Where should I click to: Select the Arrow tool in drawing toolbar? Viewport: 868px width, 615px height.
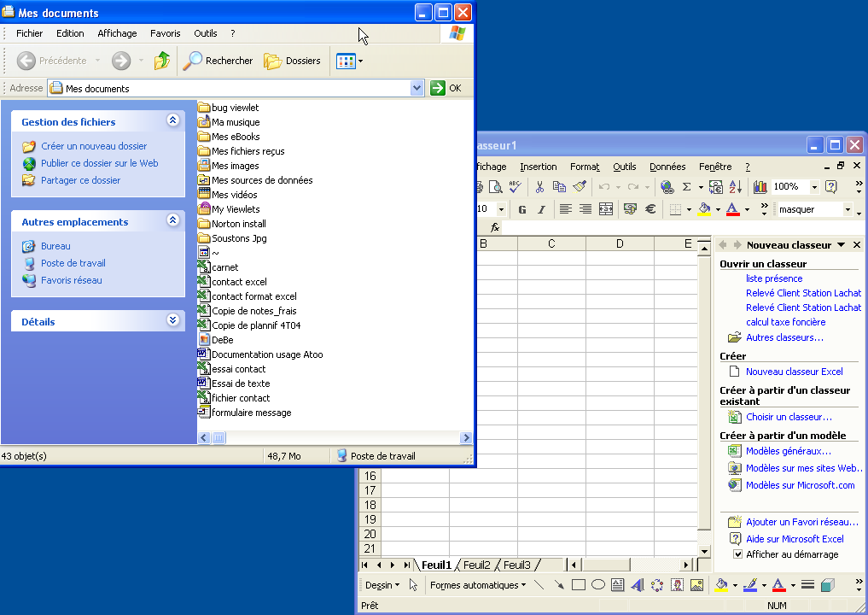click(x=558, y=585)
